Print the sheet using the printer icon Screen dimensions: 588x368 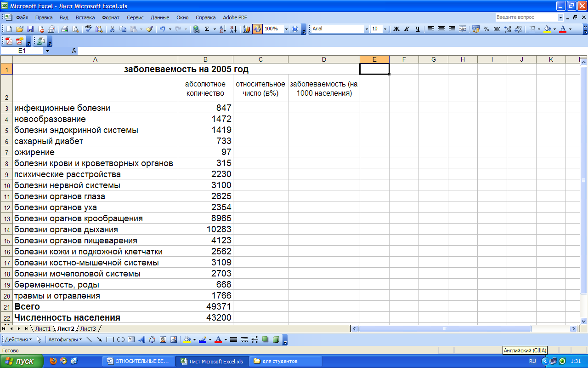click(64, 29)
